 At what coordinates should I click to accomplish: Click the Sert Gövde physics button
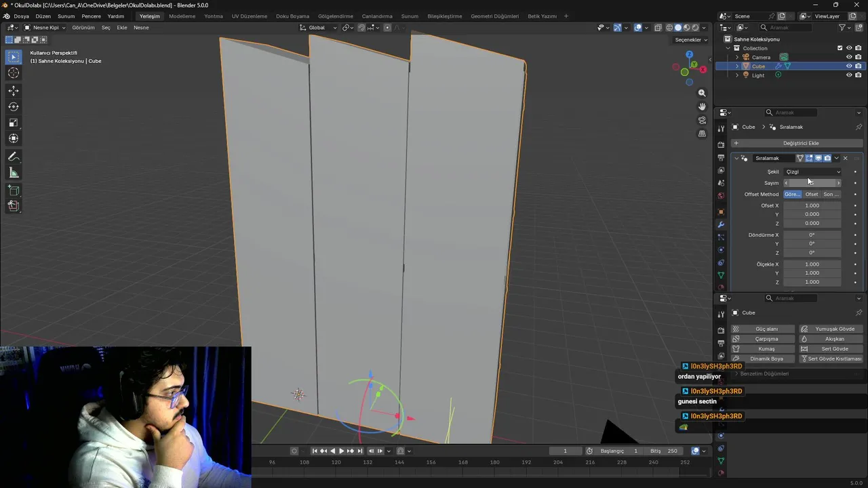coord(831,348)
